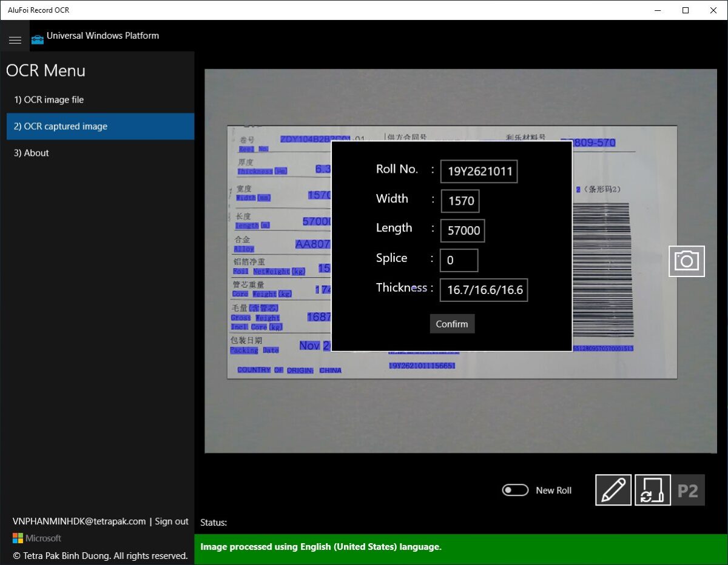Screen dimensions: 728x565
Task: Maximize the AluFoi Record OCR window
Action: [686, 10]
